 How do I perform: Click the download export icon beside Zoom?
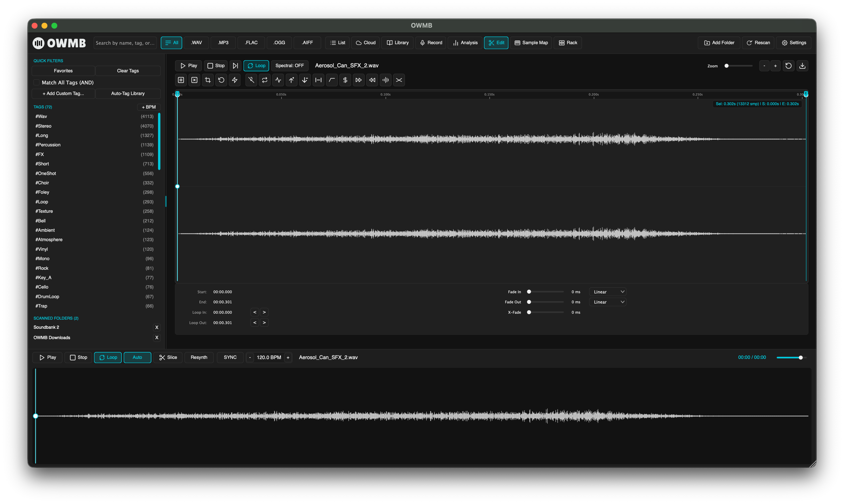(802, 66)
